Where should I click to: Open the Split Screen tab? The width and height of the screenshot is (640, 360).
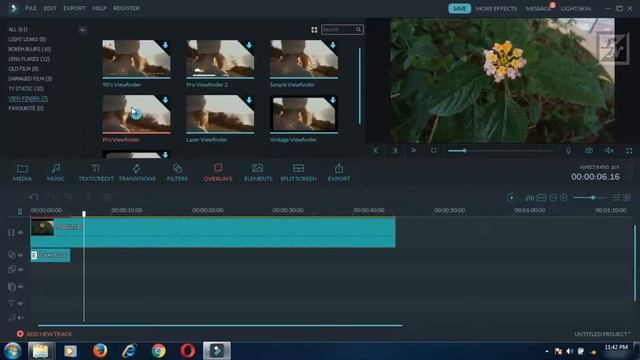point(298,173)
